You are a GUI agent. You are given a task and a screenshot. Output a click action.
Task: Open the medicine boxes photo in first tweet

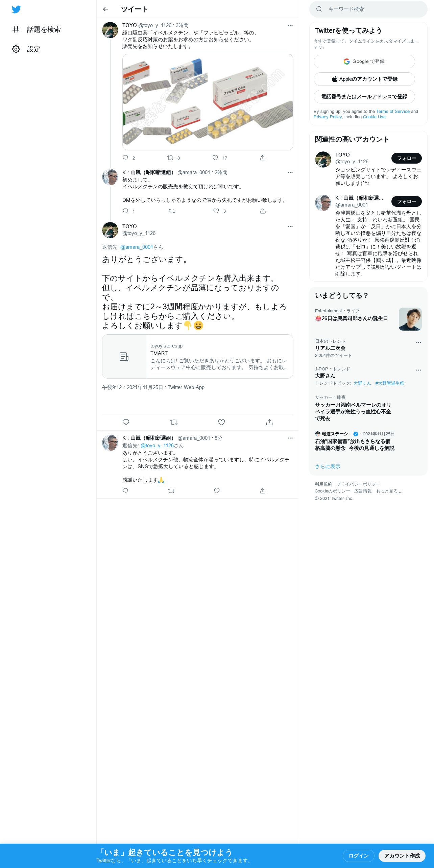[x=208, y=102]
